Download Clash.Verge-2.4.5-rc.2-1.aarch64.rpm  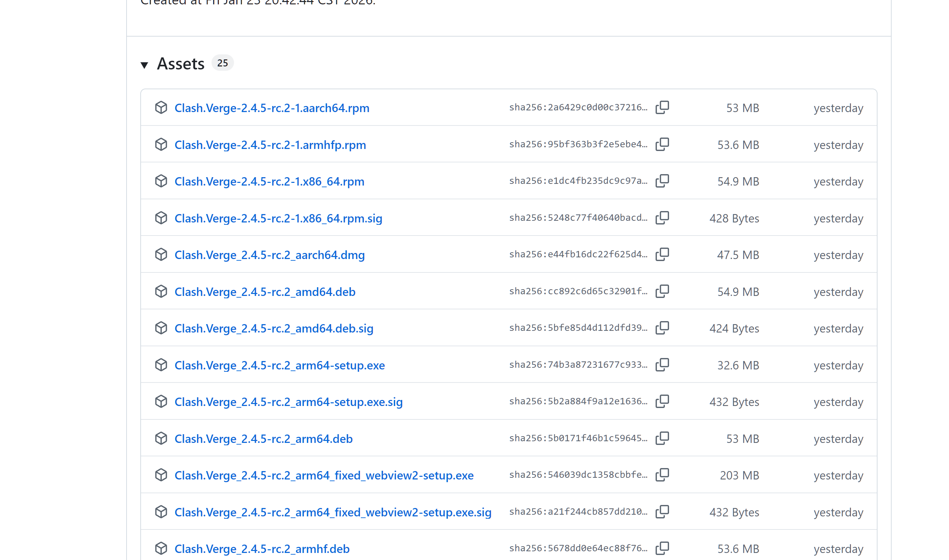[x=272, y=108]
